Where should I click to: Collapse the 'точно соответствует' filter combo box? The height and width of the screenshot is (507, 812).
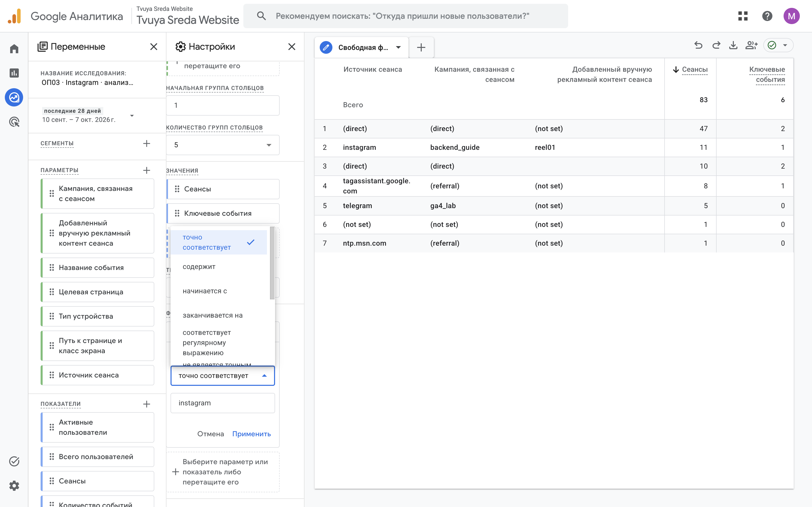pyautogui.click(x=223, y=375)
